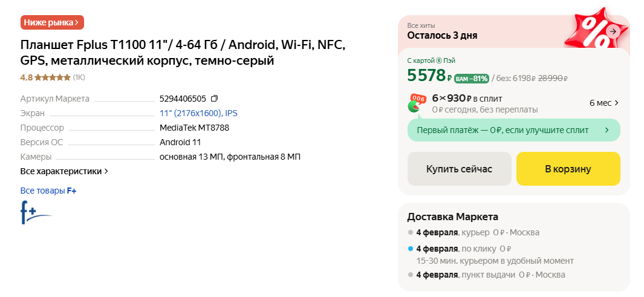Open the (1K) reviews count

click(x=79, y=77)
